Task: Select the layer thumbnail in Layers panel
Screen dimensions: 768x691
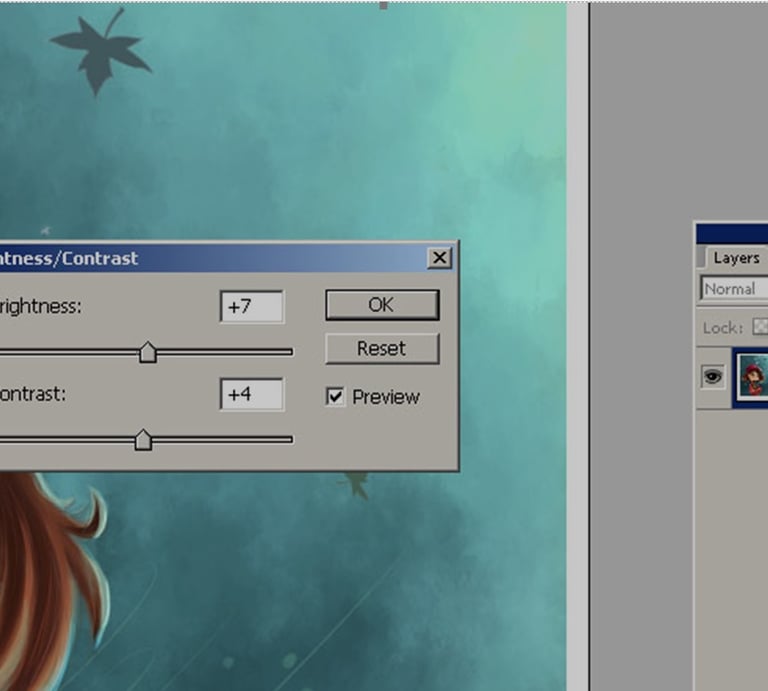Action: [754, 377]
